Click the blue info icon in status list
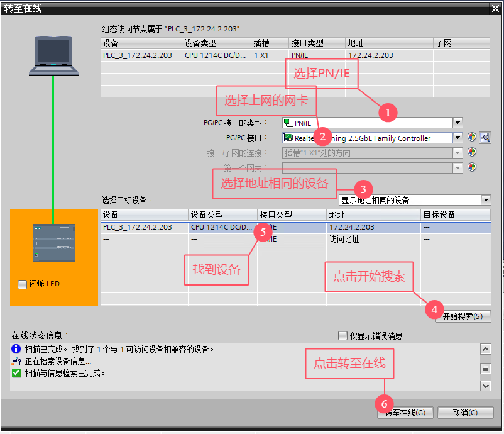 click(x=16, y=348)
